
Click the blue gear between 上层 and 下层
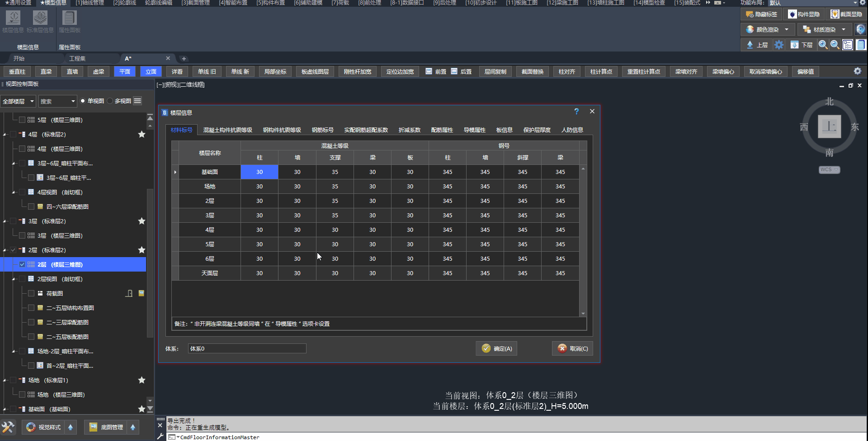(x=779, y=45)
